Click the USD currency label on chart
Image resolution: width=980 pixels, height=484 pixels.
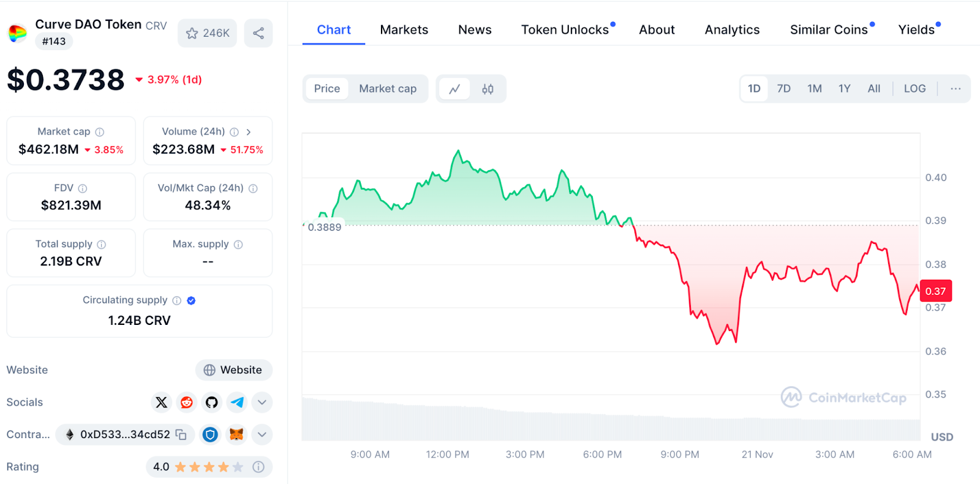pyautogui.click(x=942, y=437)
